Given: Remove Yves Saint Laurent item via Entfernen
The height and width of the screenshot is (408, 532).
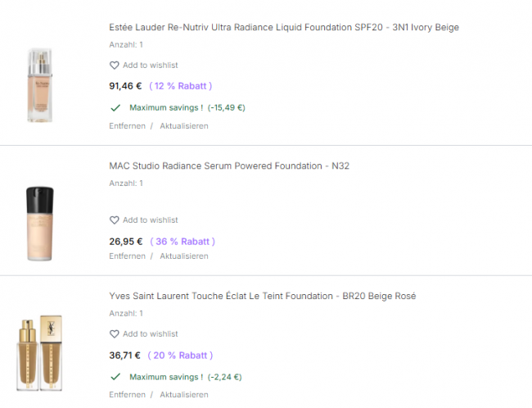Looking at the screenshot, I should 127,395.
